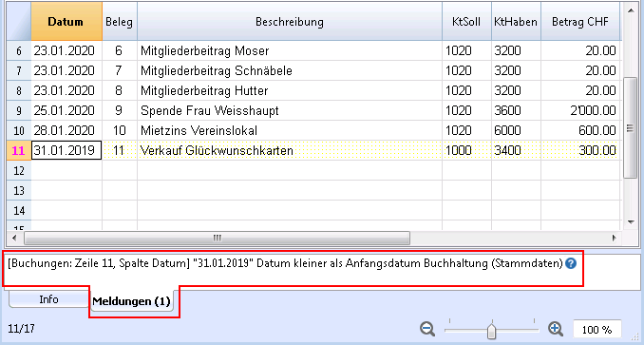Select the Meldungen (1) tab
644x345 pixels.
pyautogui.click(x=131, y=301)
